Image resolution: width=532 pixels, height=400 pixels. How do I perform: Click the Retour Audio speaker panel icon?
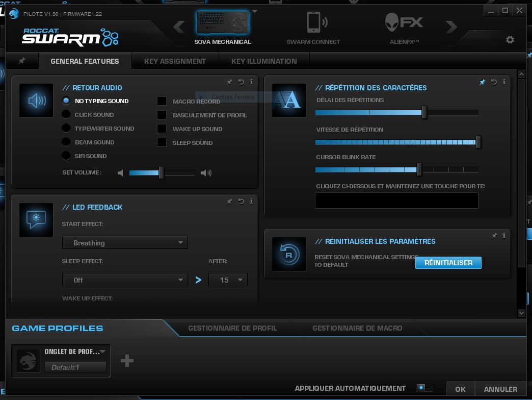(36, 100)
